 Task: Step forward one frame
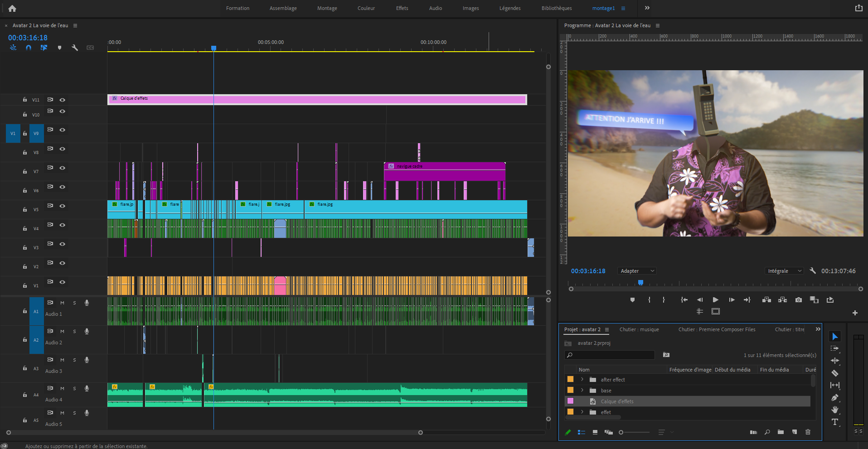[x=732, y=299]
